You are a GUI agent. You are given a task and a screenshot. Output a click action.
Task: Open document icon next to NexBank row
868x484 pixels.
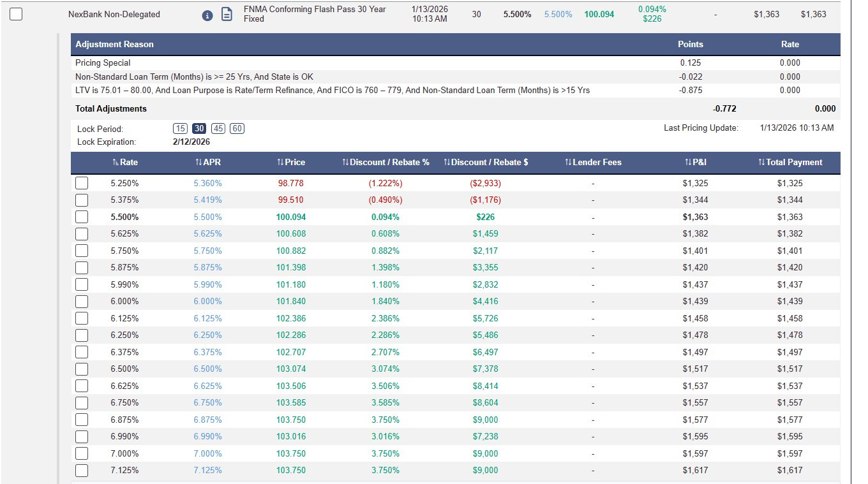tap(227, 14)
